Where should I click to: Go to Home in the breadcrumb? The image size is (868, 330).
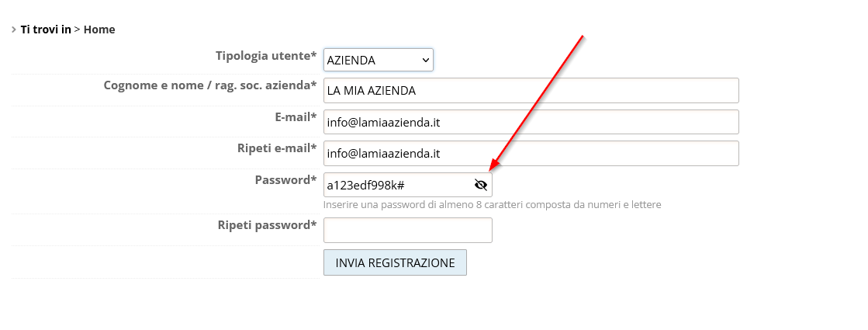99,30
